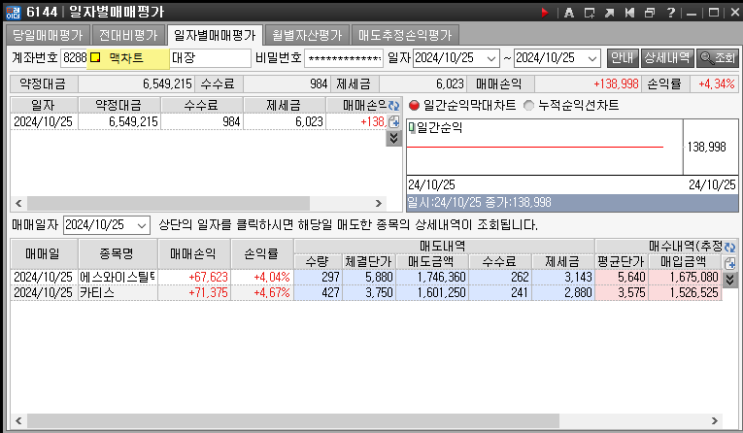Click the 상세내역 button
Screen dimensions: 743x433
667,58
